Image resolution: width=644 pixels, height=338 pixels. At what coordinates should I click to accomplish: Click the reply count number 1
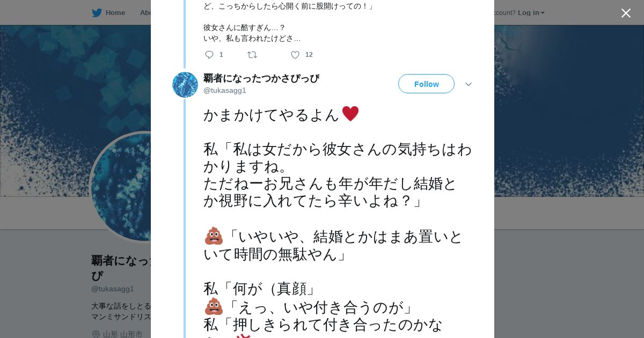click(221, 55)
